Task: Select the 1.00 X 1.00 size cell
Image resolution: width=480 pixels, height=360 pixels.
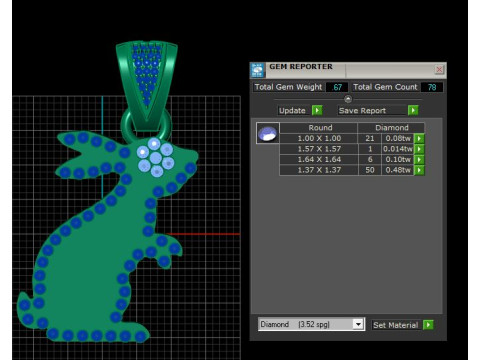Action: point(319,138)
